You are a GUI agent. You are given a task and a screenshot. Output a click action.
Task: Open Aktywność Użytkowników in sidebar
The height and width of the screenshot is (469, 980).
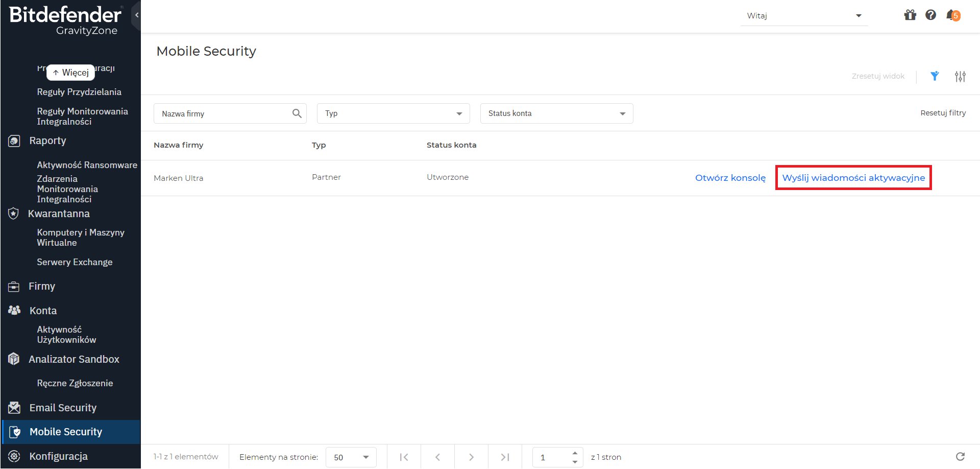pyautogui.click(x=66, y=335)
